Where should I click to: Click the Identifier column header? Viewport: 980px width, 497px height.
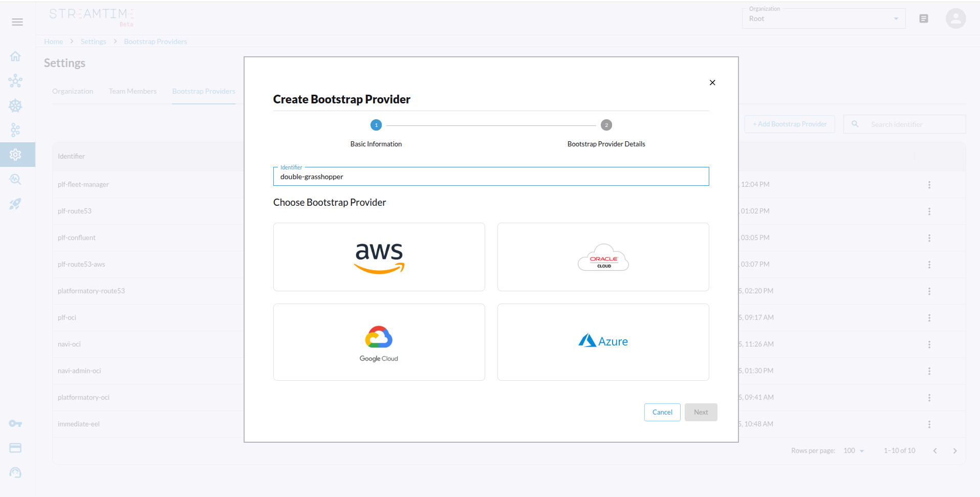71,156
